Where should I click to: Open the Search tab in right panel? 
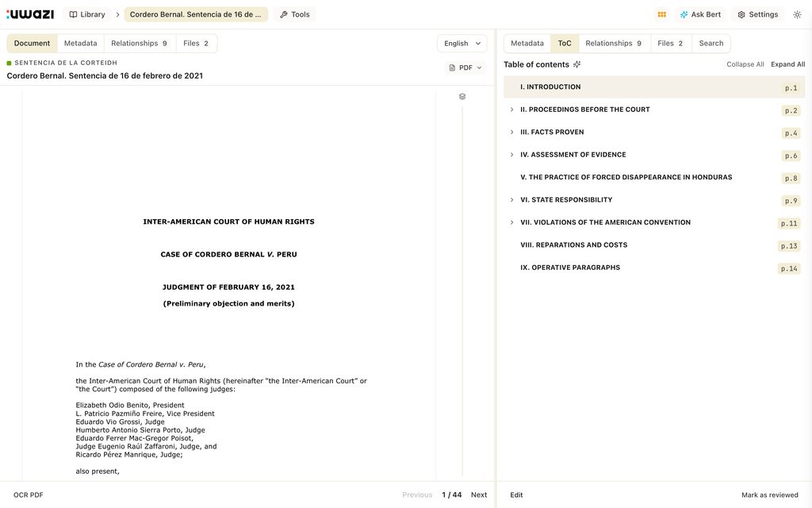click(711, 44)
